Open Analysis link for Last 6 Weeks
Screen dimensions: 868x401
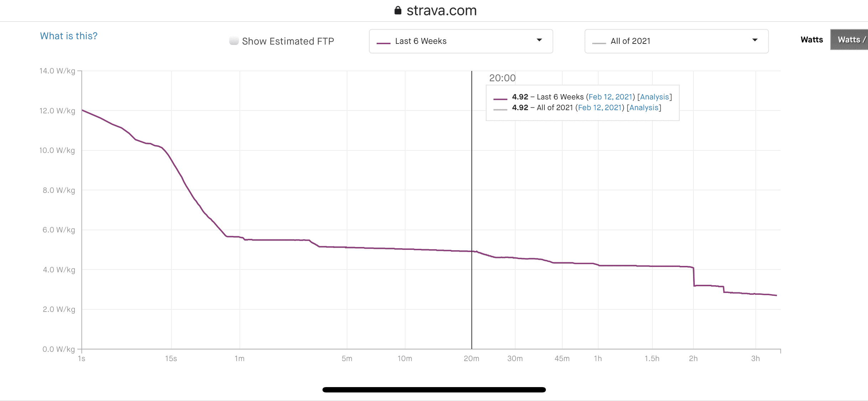[654, 97]
